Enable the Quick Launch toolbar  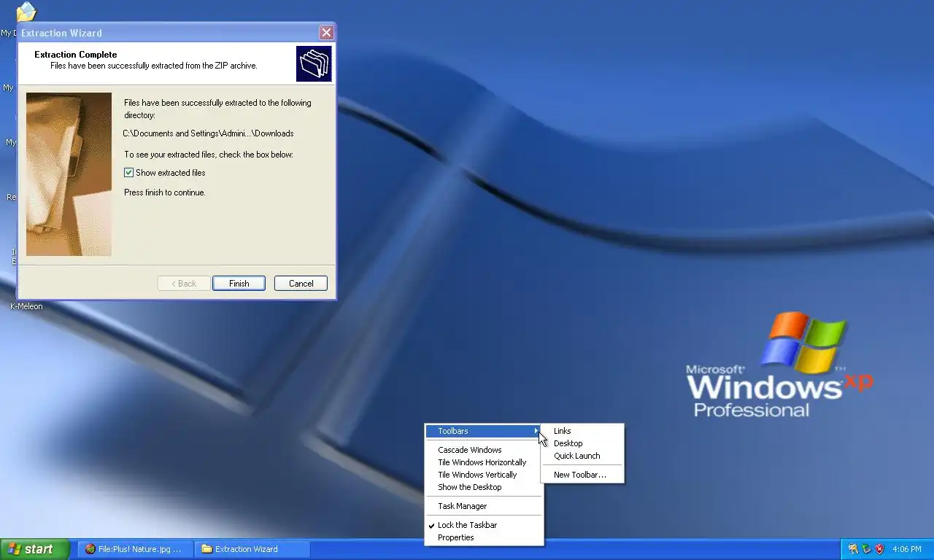point(582,456)
